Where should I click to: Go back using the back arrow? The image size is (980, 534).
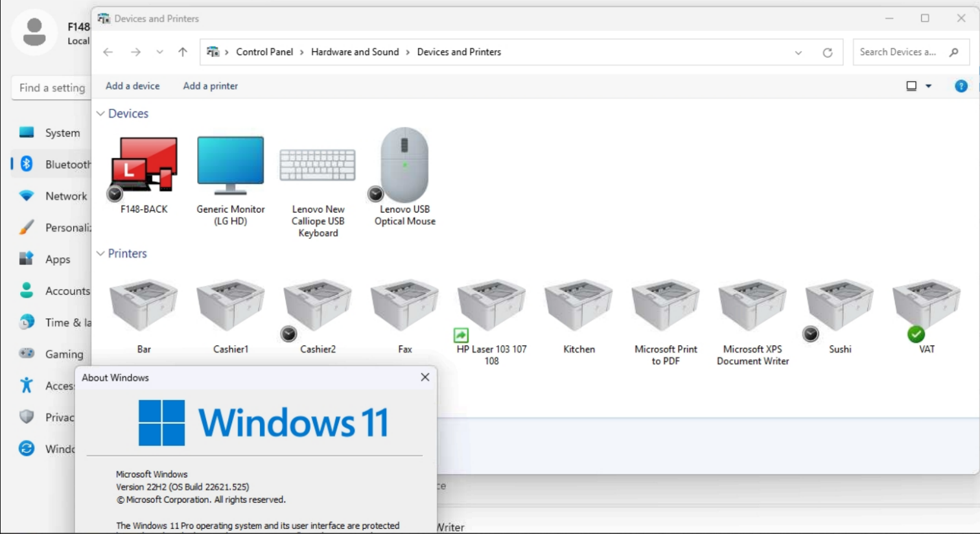click(108, 52)
